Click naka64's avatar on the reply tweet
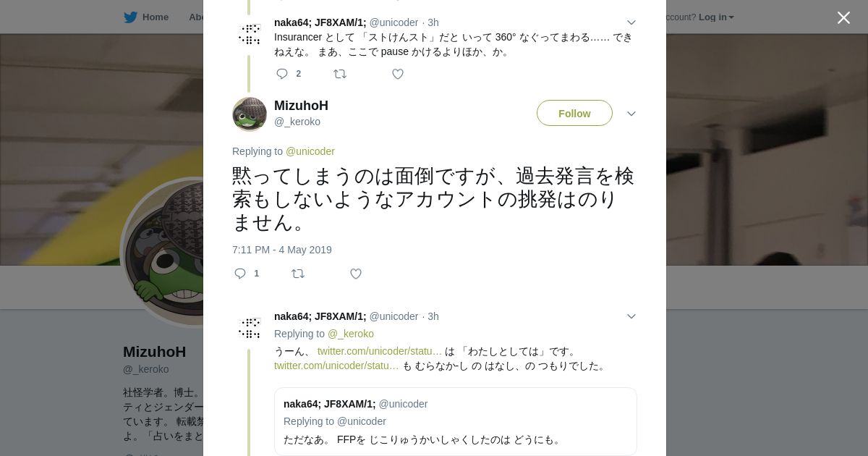Screen dimensions: 868x456 pos(250,328)
